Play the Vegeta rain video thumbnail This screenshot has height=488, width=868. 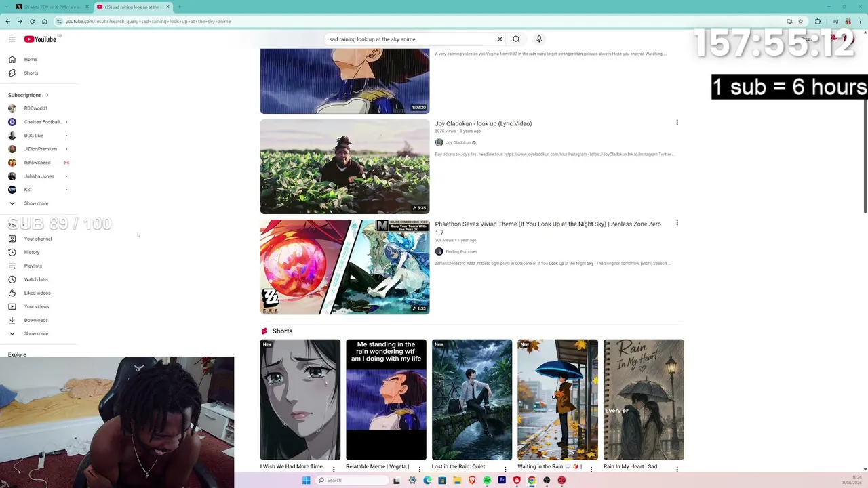(344, 81)
